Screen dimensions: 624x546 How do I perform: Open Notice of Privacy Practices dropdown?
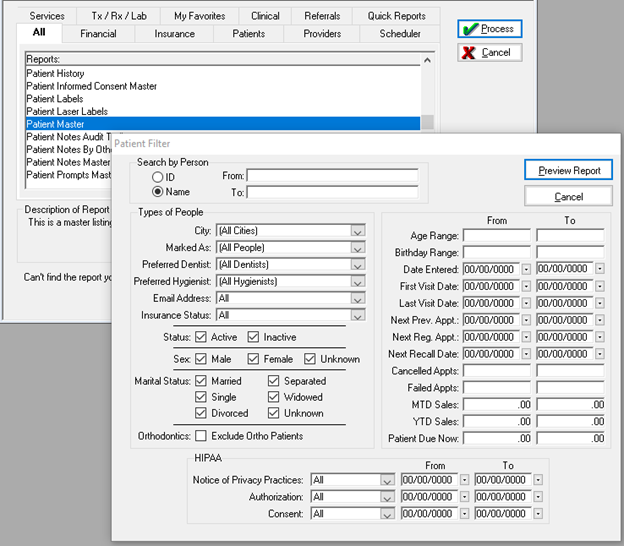(x=387, y=480)
